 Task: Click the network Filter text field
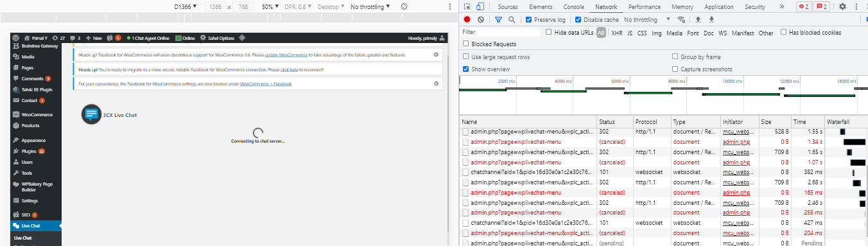(x=501, y=32)
